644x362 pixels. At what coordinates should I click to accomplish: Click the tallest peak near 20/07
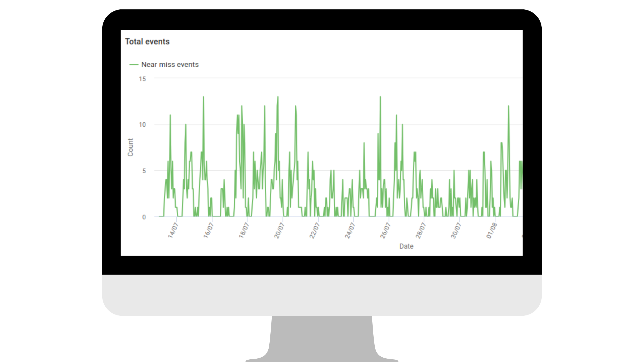click(278, 97)
